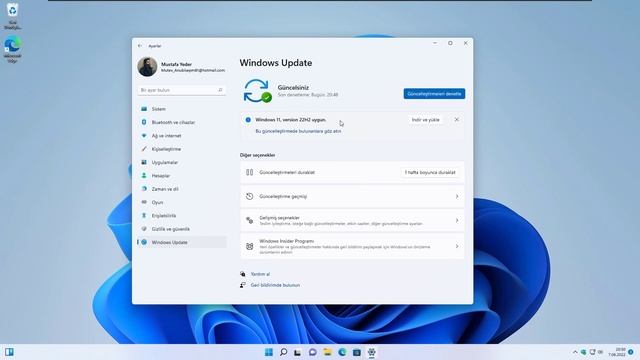Click the shield icon beside Gizlilik ve güvenlik
This screenshot has height=360, width=640.
[144, 229]
